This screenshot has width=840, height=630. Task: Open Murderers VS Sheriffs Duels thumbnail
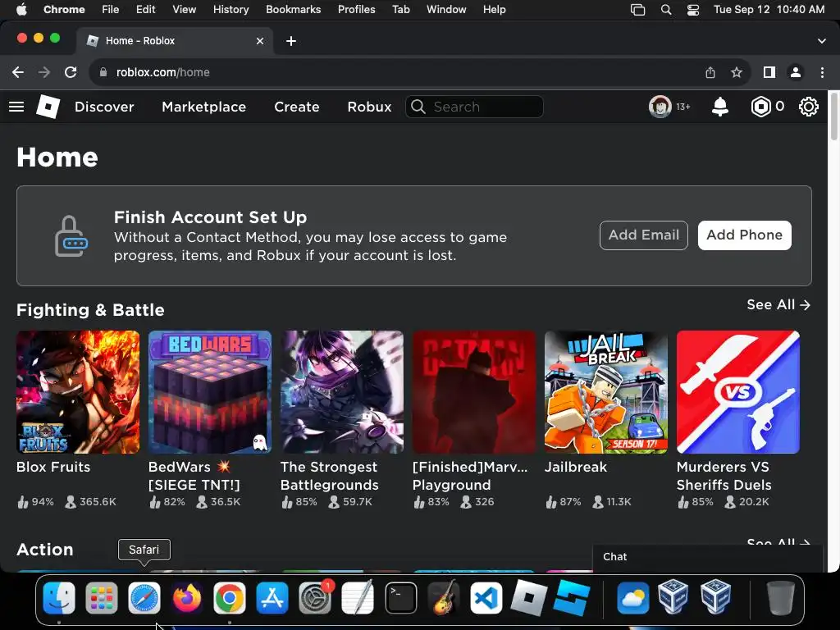738,392
